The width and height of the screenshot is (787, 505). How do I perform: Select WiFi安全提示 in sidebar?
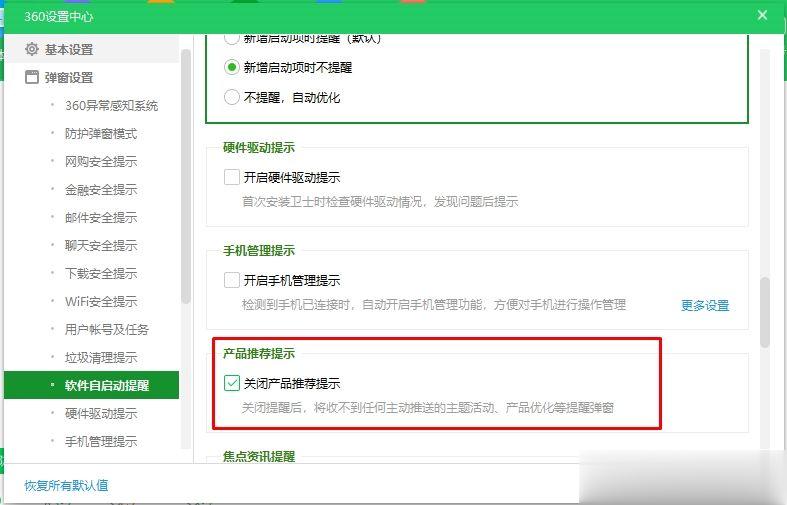101,301
